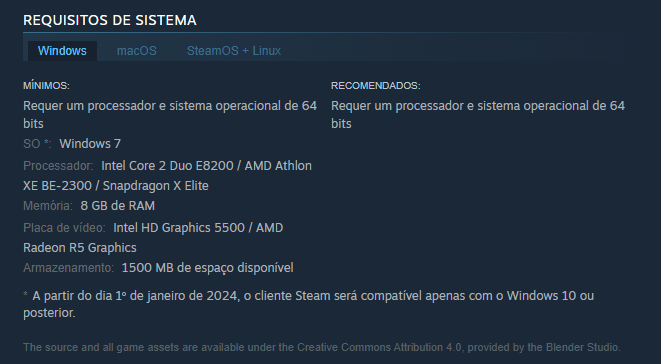Image resolution: width=661 pixels, height=364 pixels.
Task: Click the Intel Core 2 Duo E8200 text
Action: [x=167, y=166]
